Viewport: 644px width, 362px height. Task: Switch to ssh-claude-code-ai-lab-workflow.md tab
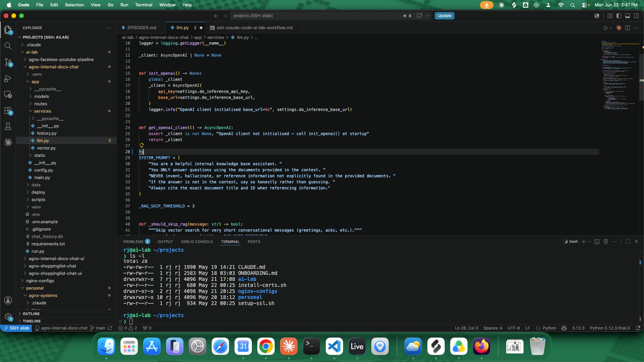click(255, 28)
